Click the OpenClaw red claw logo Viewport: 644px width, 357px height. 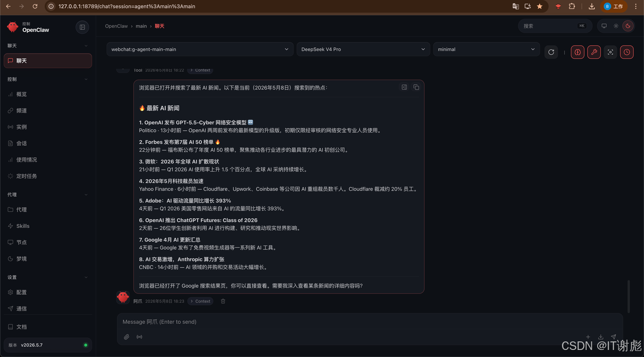(13, 27)
